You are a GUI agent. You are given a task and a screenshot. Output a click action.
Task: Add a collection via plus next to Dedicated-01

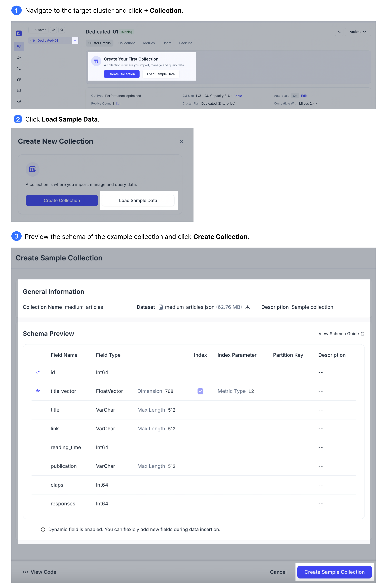pyautogui.click(x=75, y=40)
